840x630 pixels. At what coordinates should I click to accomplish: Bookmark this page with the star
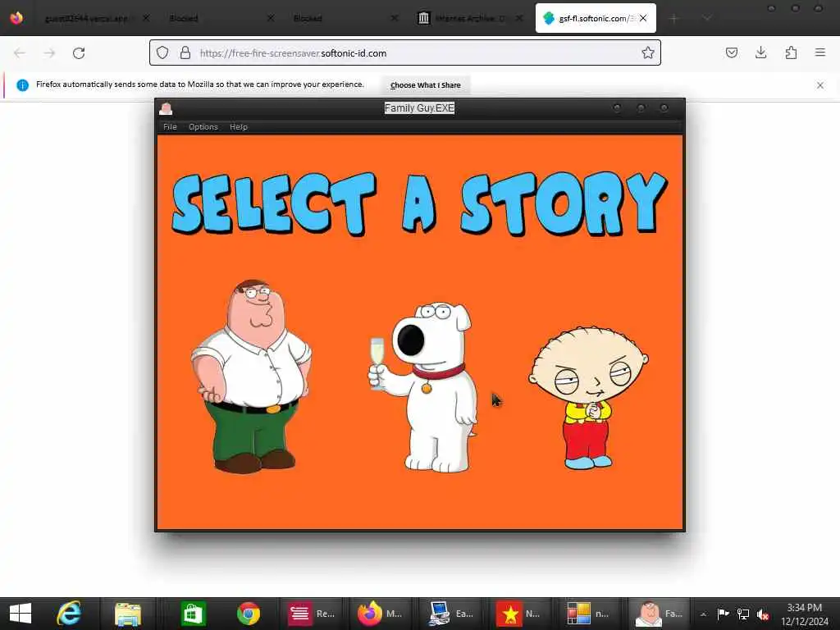[x=648, y=52]
